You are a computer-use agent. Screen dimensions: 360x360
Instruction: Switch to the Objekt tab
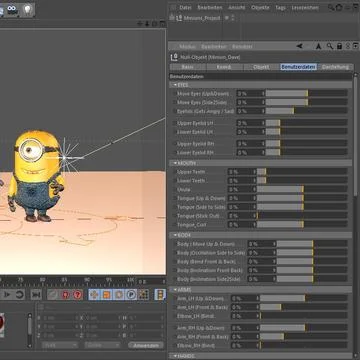point(261,67)
